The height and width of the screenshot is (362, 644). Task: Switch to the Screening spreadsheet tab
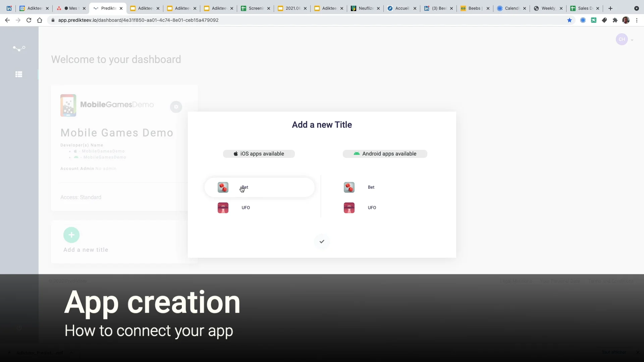coord(256,8)
